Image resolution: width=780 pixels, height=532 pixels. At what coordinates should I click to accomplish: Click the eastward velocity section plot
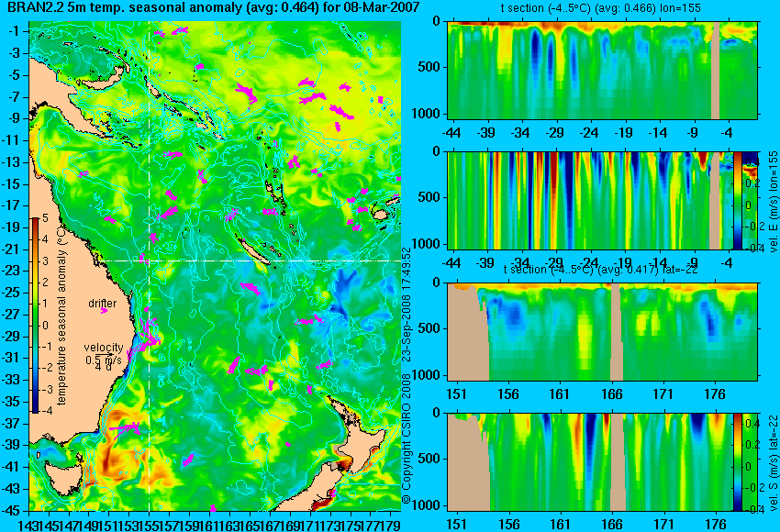pos(590,200)
